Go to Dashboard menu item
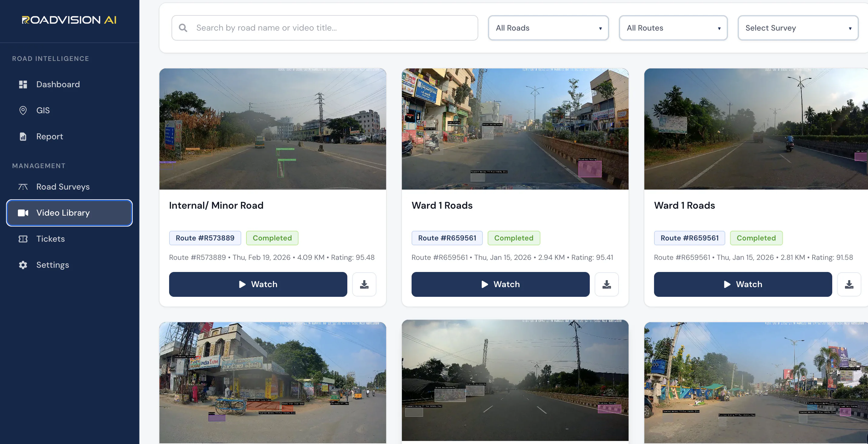 (69, 84)
